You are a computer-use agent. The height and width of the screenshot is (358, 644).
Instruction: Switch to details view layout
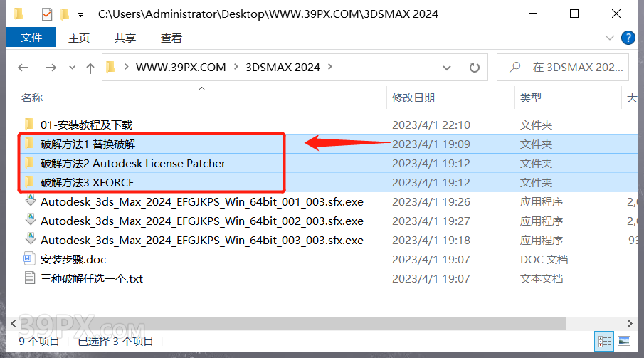tap(604, 341)
